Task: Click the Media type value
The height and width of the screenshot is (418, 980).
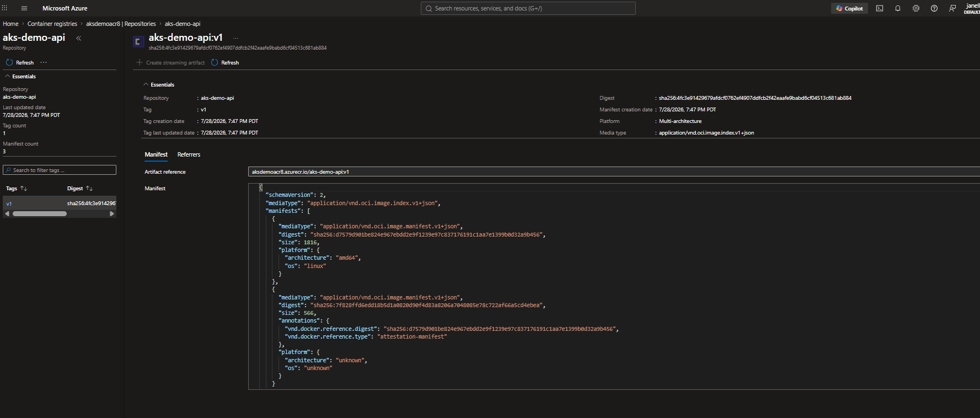Action: coord(706,133)
